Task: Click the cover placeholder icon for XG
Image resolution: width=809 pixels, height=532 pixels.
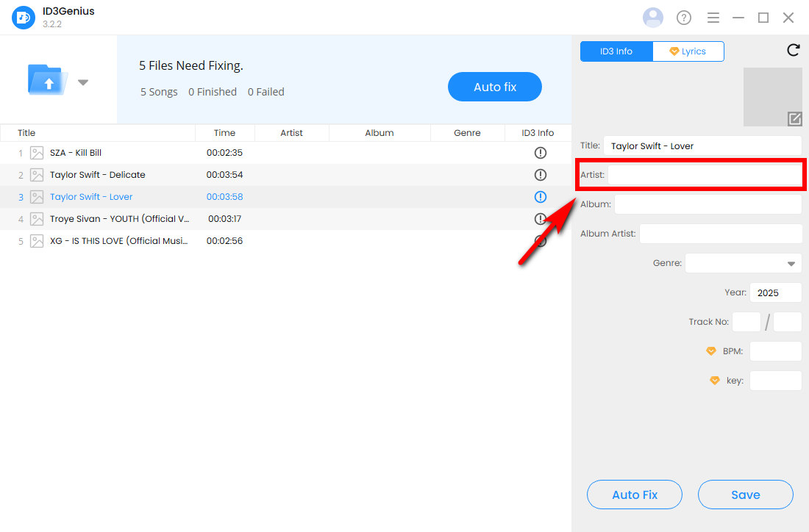Action: coord(37,241)
